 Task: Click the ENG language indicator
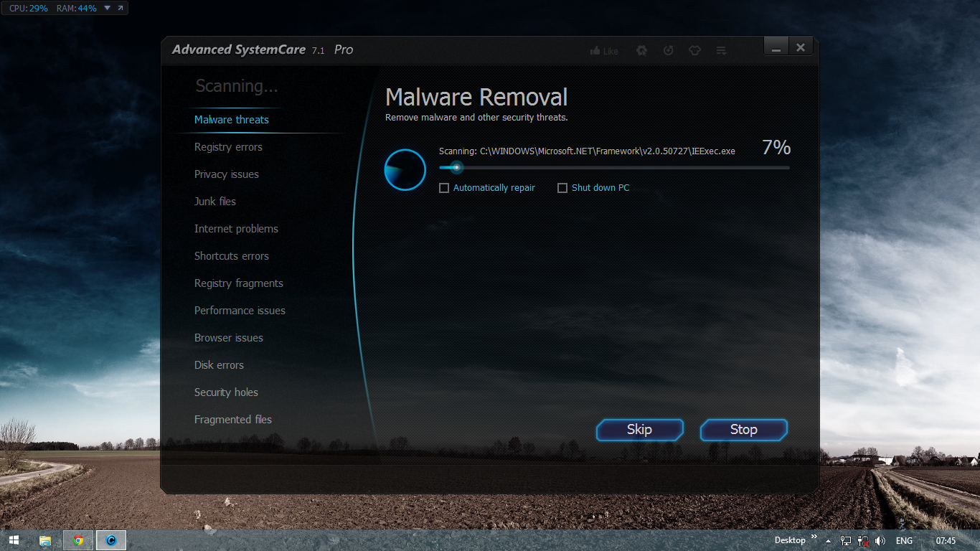tap(903, 540)
